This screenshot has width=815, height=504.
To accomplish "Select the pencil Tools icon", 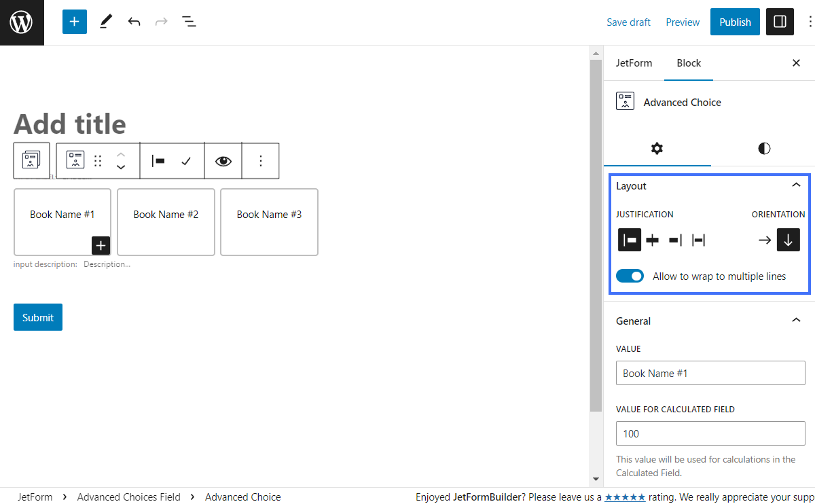I will coord(105,22).
